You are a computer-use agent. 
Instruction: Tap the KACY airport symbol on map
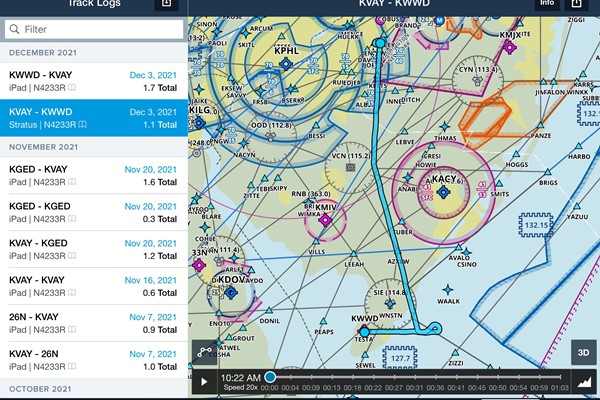point(441,192)
